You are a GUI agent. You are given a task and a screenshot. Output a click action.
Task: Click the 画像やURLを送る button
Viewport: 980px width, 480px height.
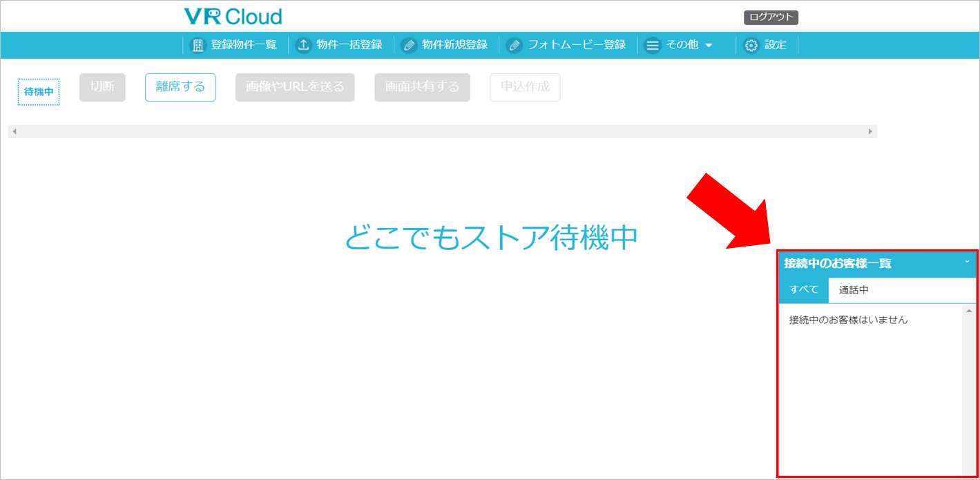coord(295,87)
